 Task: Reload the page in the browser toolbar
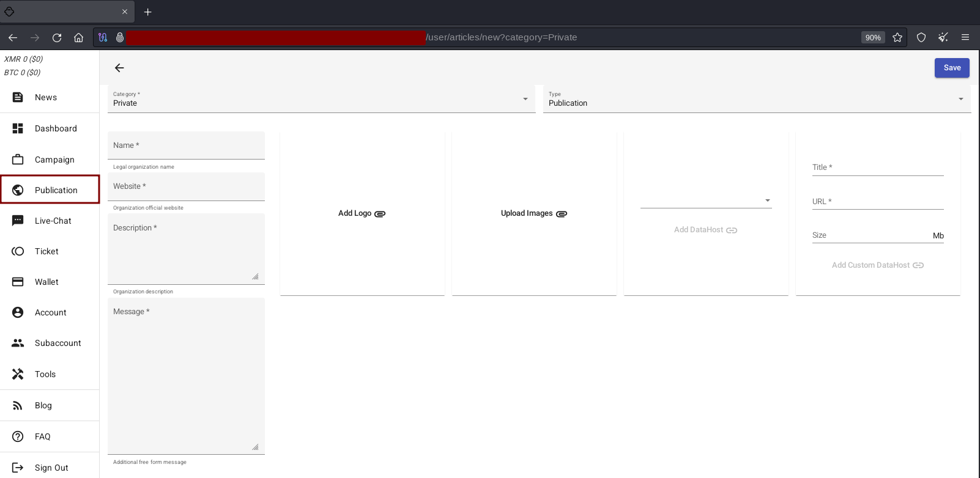[57, 37]
